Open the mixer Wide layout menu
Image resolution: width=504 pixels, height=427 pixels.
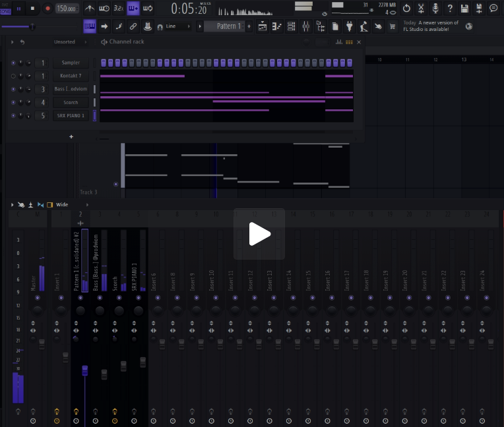[x=62, y=205]
